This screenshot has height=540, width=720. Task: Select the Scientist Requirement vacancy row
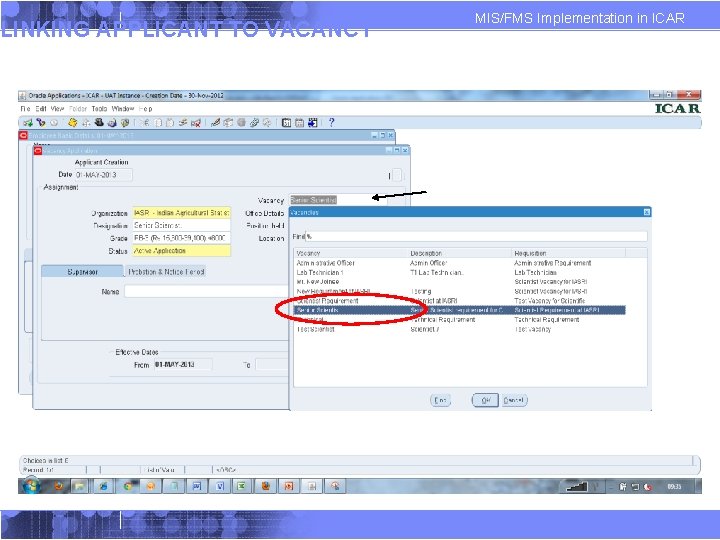459,301
